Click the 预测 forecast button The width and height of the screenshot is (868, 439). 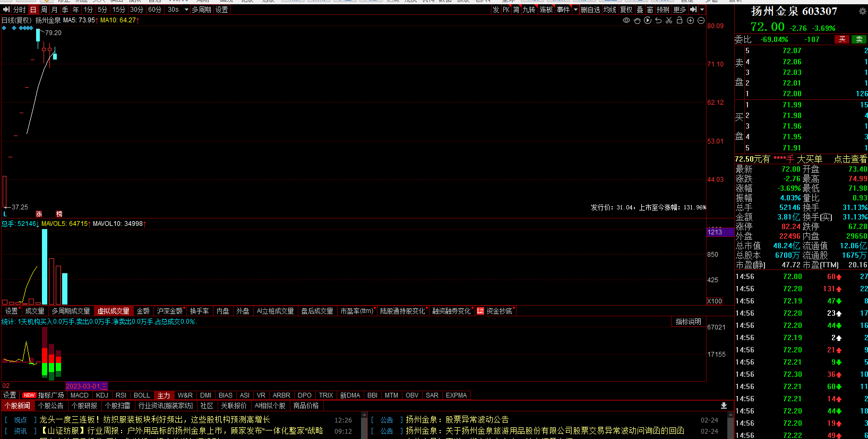click(x=663, y=10)
